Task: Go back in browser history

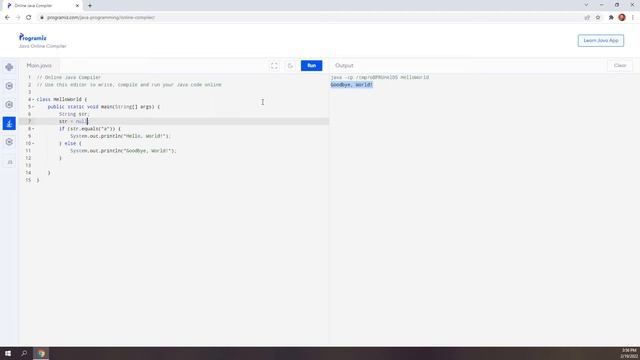Action: point(7,18)
